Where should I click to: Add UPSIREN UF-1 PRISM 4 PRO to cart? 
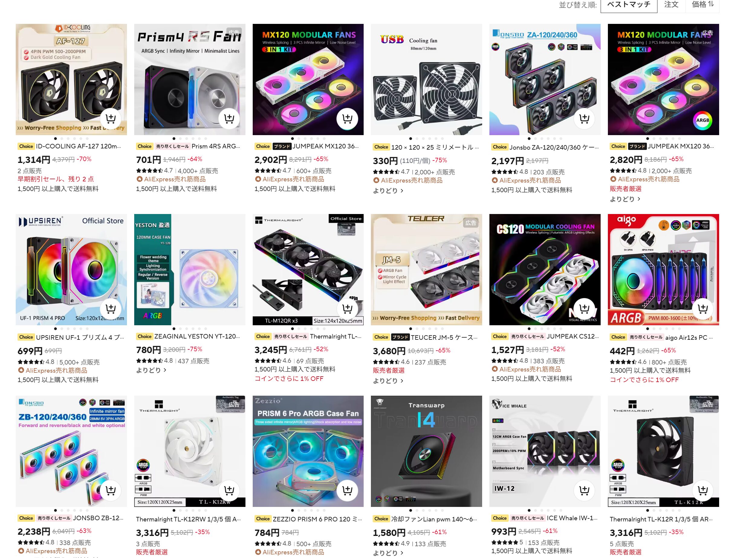click(x=110, y=308)
